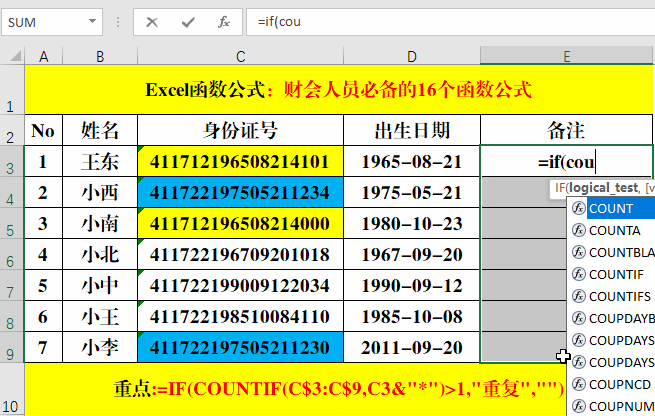Click the name cell 王东

(100, 161)
